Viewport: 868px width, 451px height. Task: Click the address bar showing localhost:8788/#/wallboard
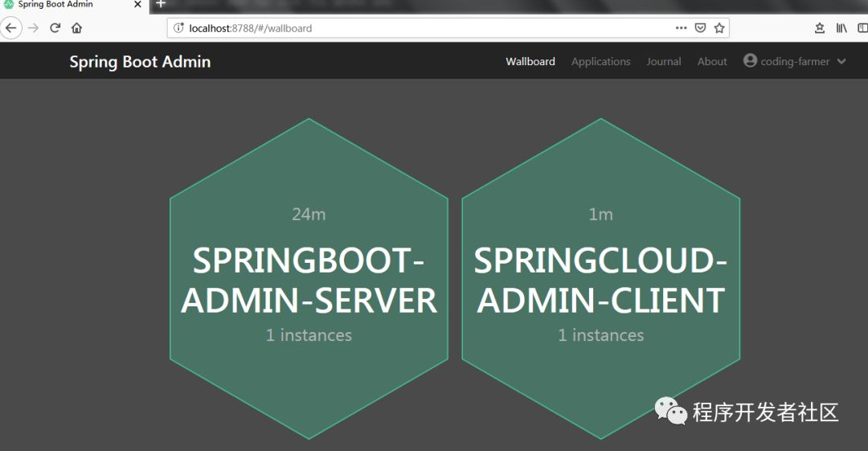point(448,27)
